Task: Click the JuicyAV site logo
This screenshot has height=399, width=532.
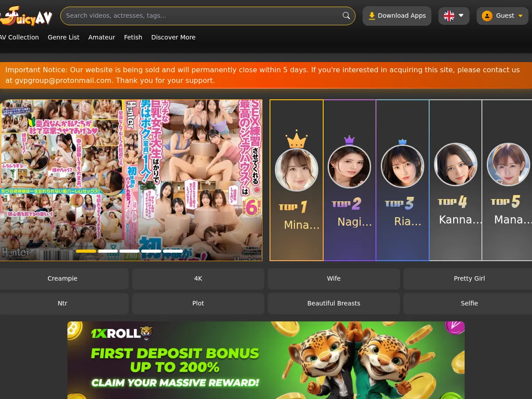Action: tap(26, 16)
